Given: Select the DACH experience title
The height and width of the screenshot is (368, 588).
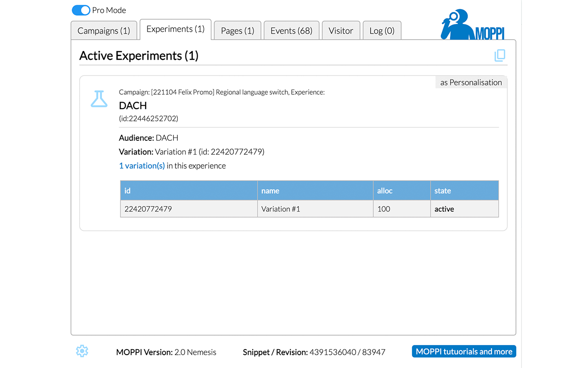Looking at the screenshot, I should (x=133, y=105).
